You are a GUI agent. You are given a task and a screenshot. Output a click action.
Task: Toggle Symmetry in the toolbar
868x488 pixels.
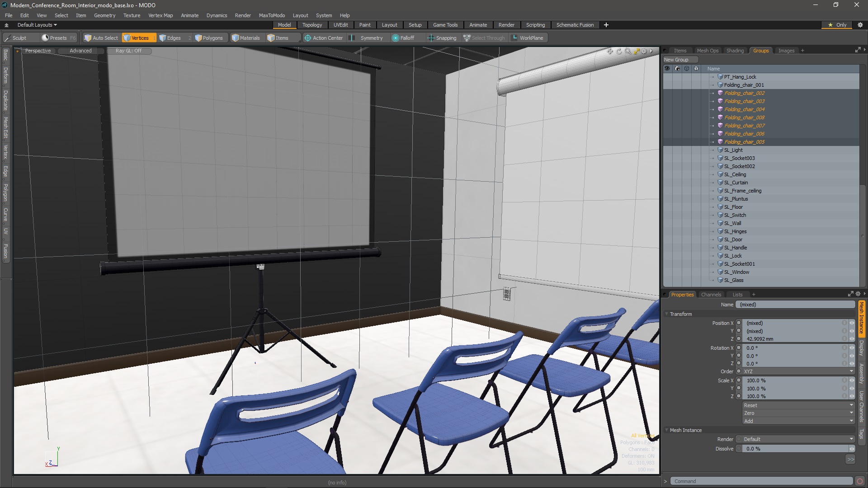click(x=367, y=38)
